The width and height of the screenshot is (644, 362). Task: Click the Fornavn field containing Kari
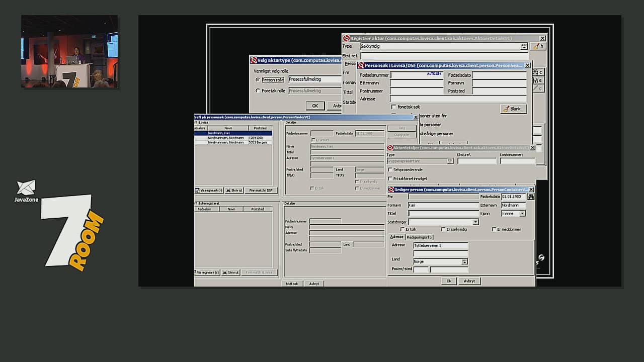(x=443, y=205)
